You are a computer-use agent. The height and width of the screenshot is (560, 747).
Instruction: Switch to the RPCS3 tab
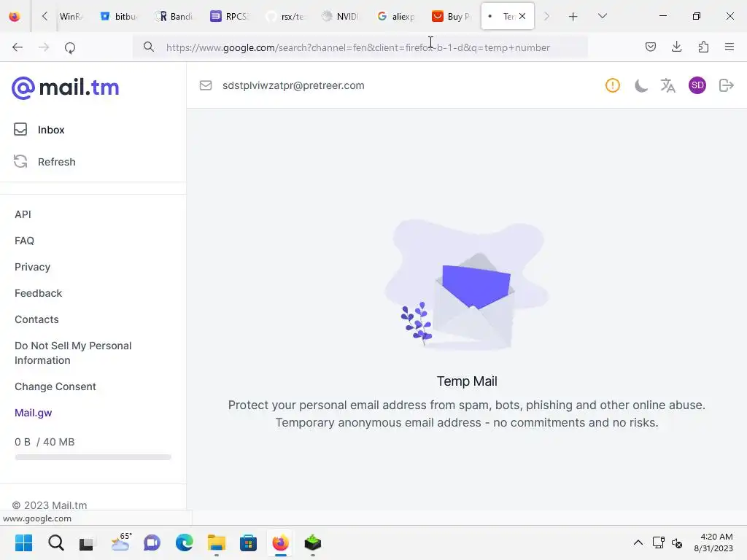click(x=230, y=16)
